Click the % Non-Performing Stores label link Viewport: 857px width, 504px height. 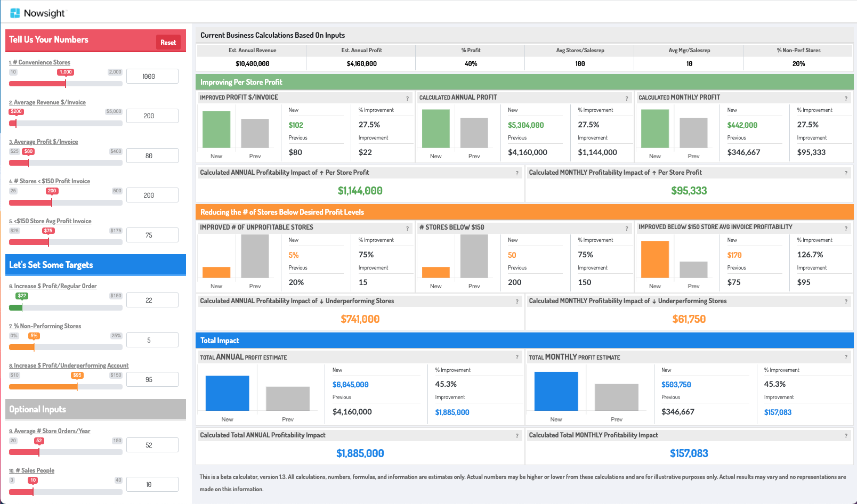(45, 326)
